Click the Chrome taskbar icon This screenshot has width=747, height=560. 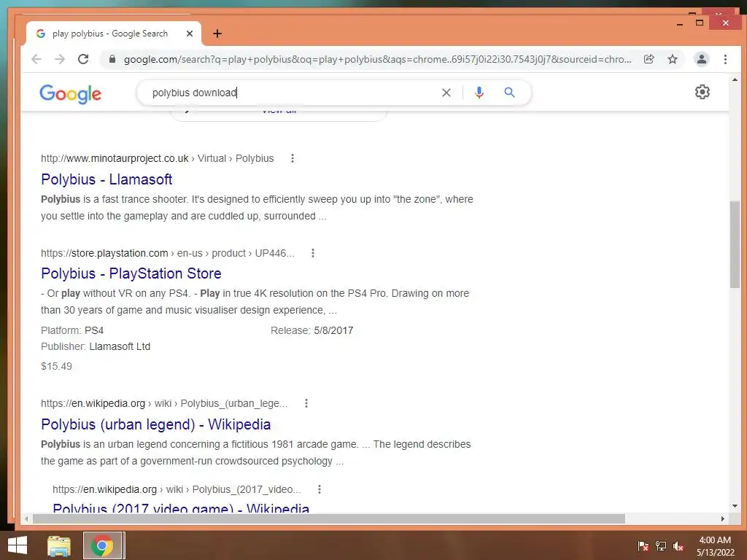pyautogui.click(x=102, y=545)
